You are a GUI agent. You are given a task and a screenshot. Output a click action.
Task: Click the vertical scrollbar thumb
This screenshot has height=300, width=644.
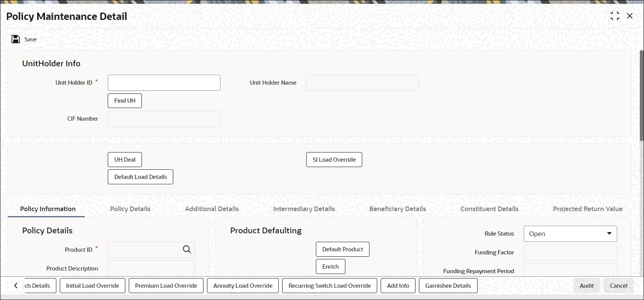[642, 95]
